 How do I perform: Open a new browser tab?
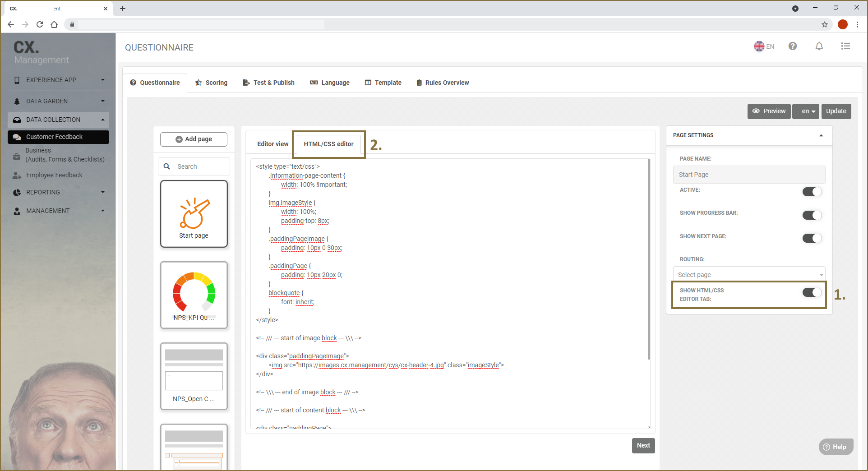pyautogui.click(x=123, y=9)
